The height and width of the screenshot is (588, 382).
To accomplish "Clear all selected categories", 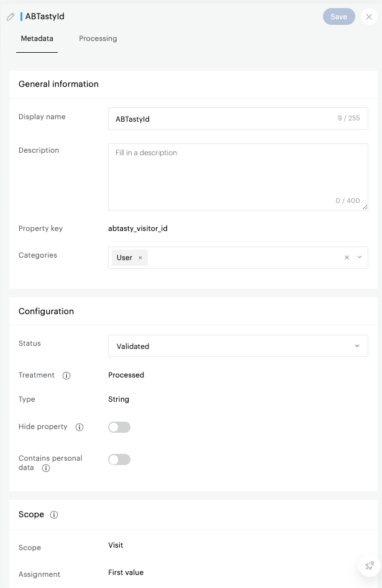I will 347,258.
